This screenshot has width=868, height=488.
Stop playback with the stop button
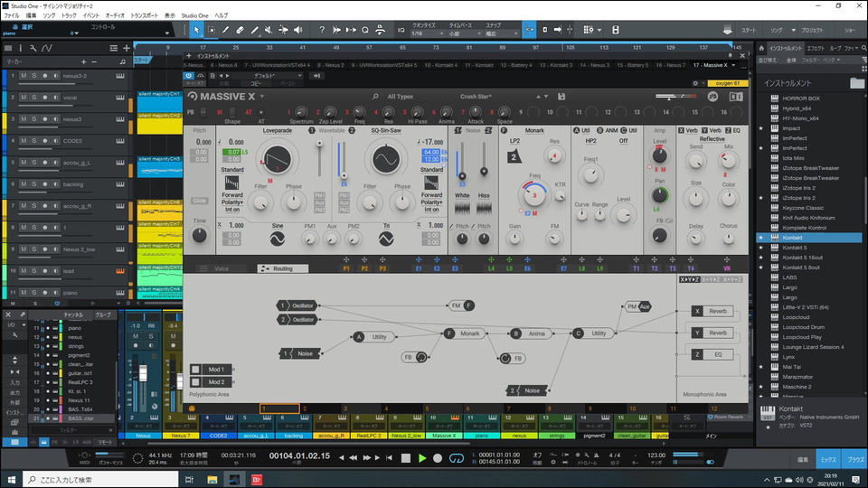(406, 458)
